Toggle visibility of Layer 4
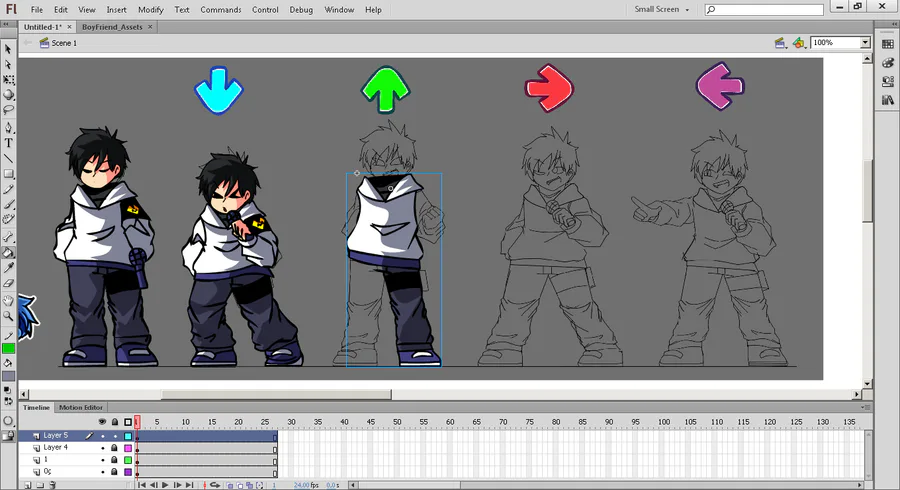Image resolution: width=900 pixels, height=490 pixels. [x=103, y=448]
